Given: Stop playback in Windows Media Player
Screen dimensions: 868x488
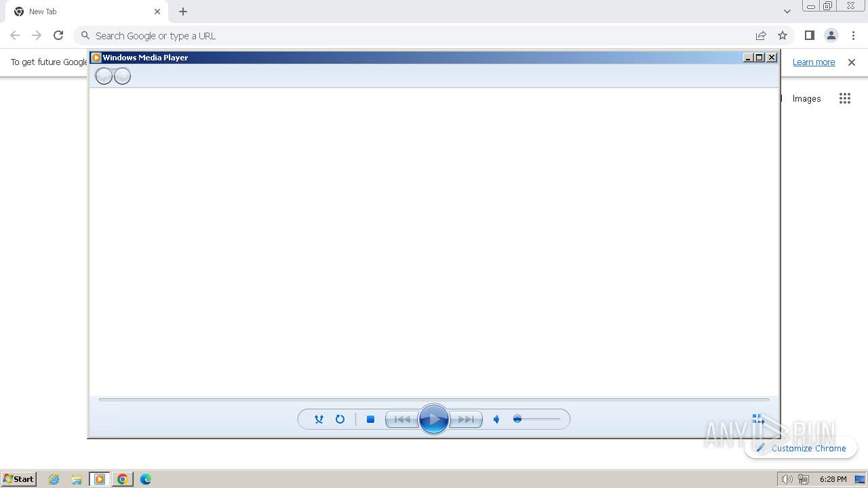Looking at the screenshot, I should click(x=370, y=420).
